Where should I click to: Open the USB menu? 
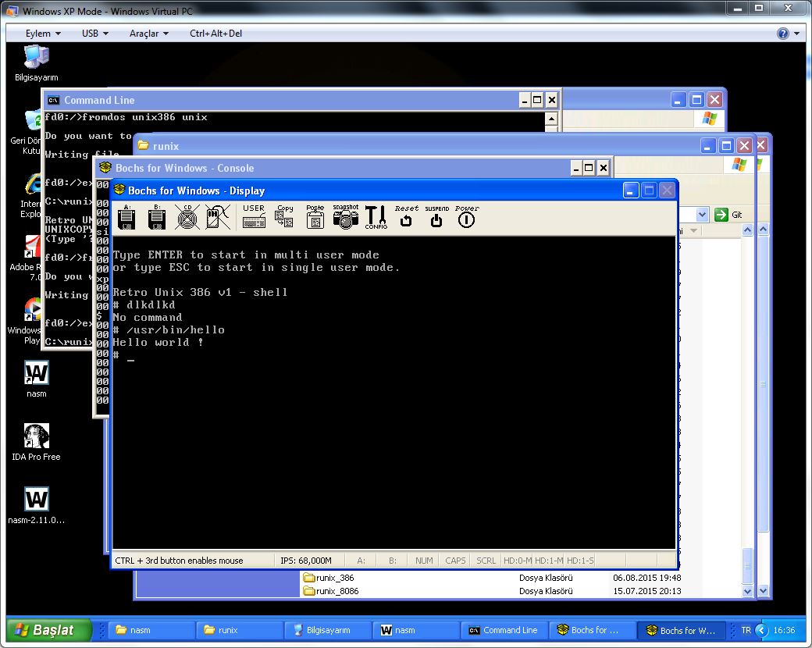point(94,33)
